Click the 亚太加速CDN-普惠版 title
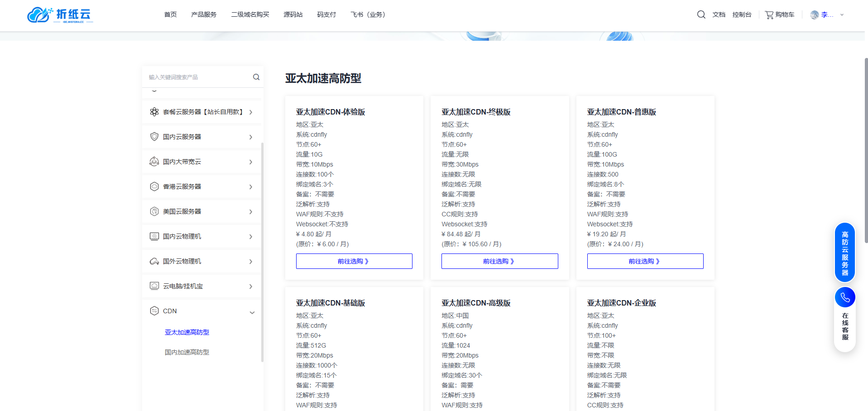 [622, 112]
